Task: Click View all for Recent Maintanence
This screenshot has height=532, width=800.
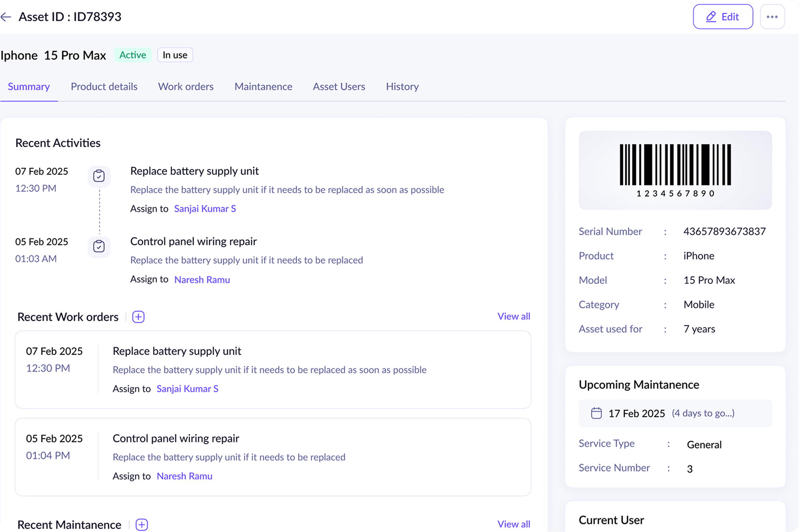Action: point(513,524)
